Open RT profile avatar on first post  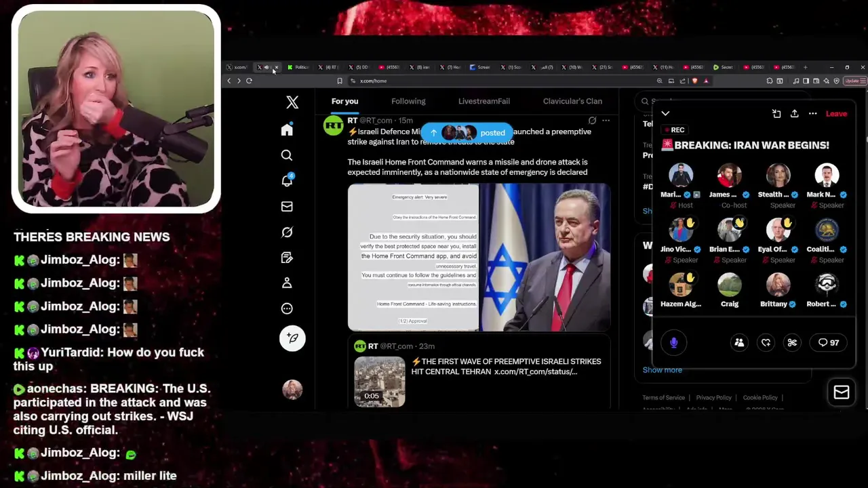point(334,126)
